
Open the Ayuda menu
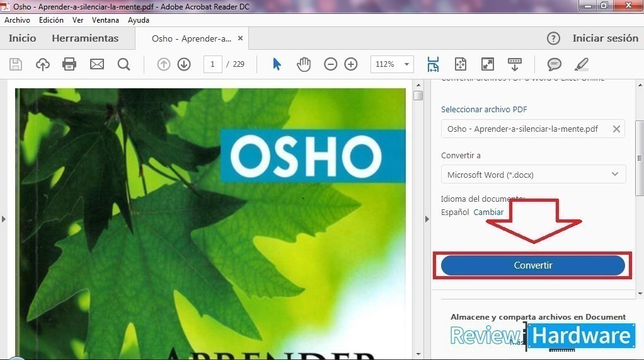[x=139, y=20]
